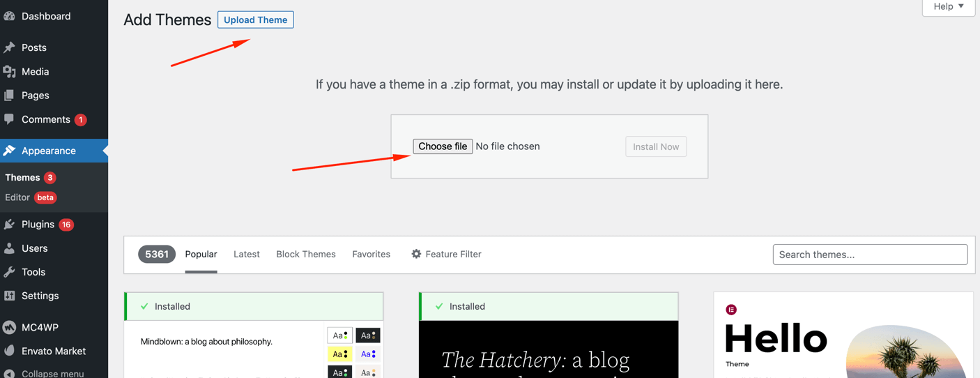Click the Comments speech bubble icon

[x=10, y=119]
